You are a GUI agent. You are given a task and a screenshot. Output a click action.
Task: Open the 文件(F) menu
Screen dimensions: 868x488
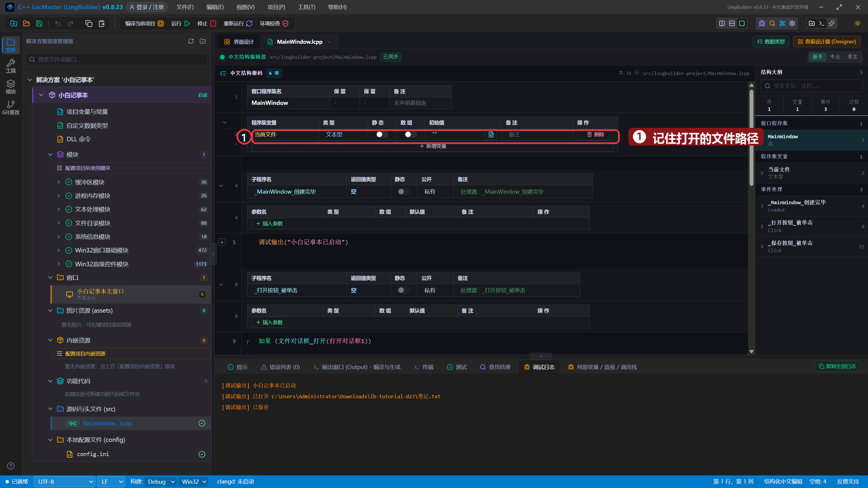[x=185, y=7]
